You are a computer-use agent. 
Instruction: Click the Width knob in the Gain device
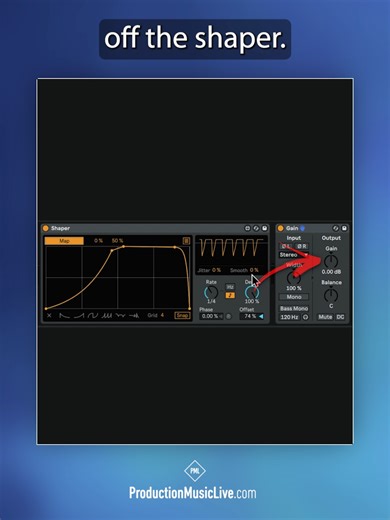tap(294, 277)
